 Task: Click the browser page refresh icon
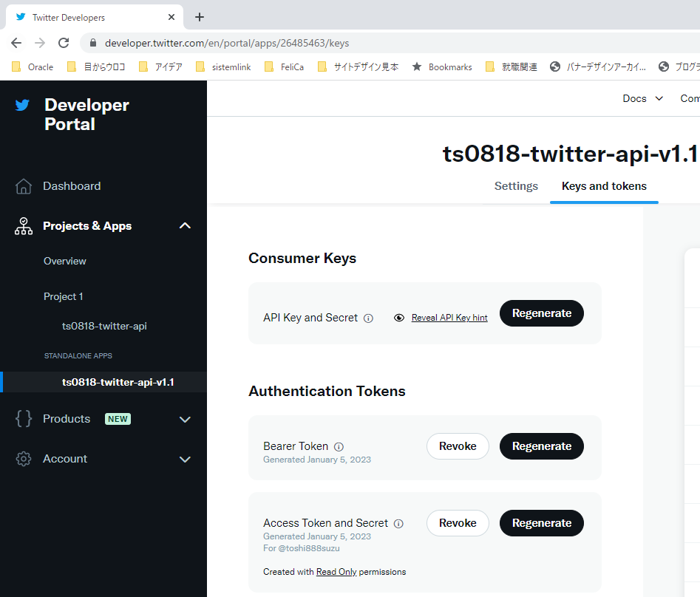pos(63,42)
